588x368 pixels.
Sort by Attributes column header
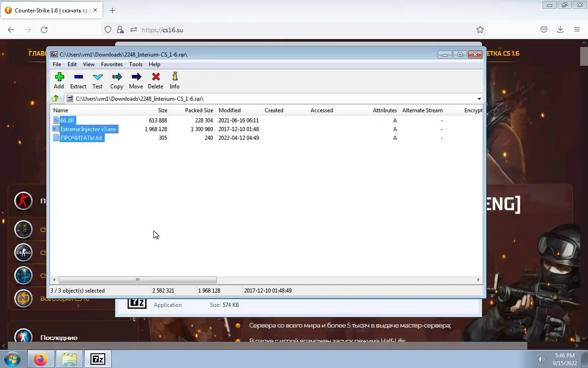(376, 110)
